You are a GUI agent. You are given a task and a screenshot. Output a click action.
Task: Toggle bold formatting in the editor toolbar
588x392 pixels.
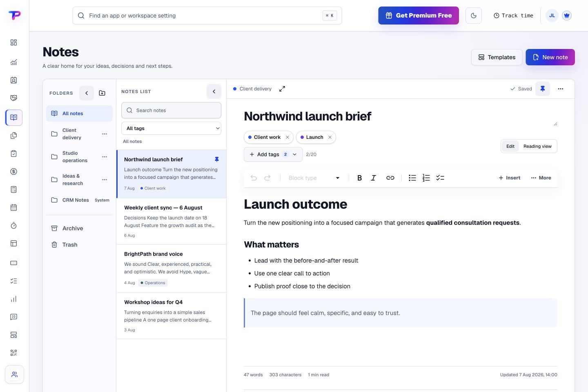point(359,178)
